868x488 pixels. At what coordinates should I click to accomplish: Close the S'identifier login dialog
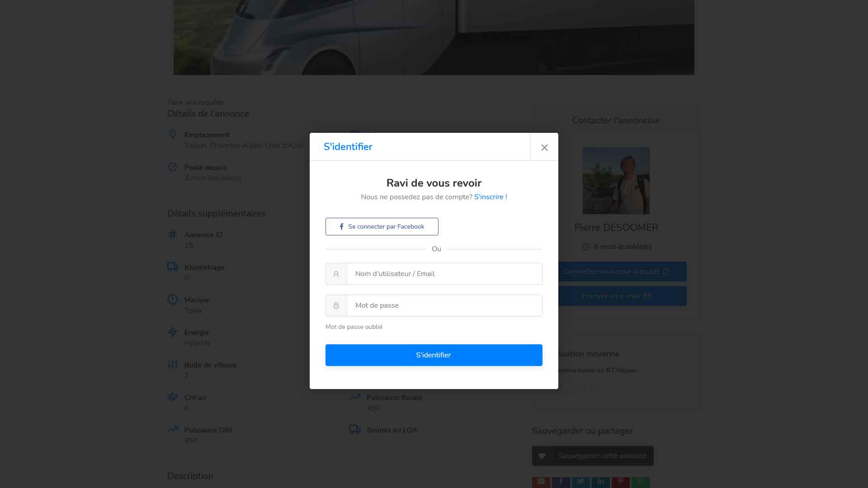point(544,147)
